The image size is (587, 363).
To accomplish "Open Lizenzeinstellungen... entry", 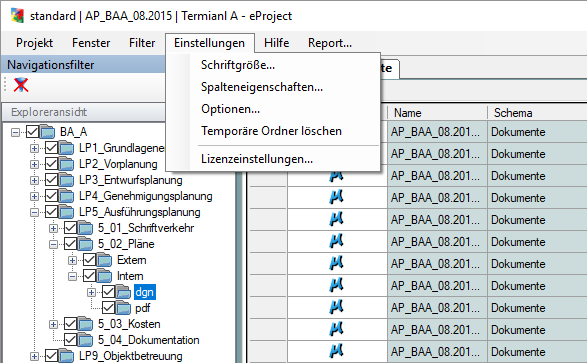I will point(273,159).
